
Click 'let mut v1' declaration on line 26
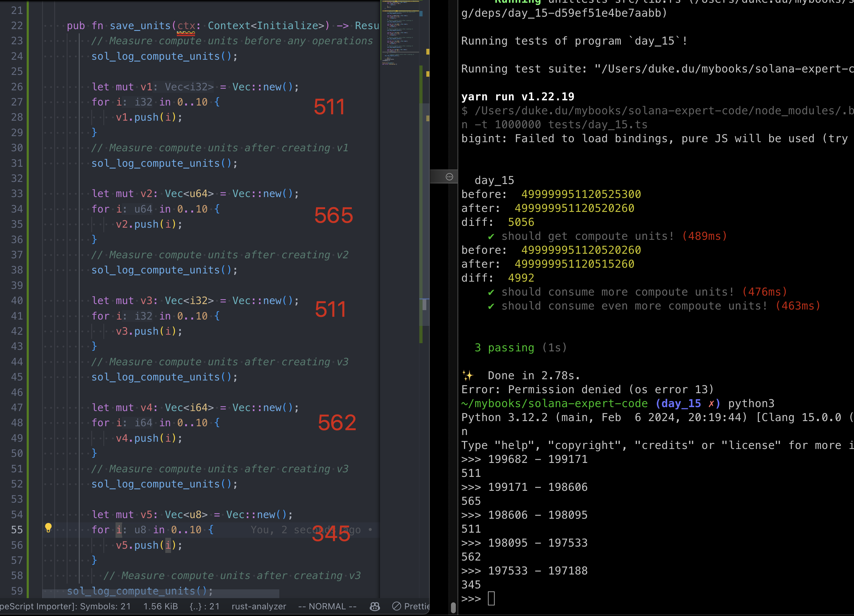[x=122, y=87]
